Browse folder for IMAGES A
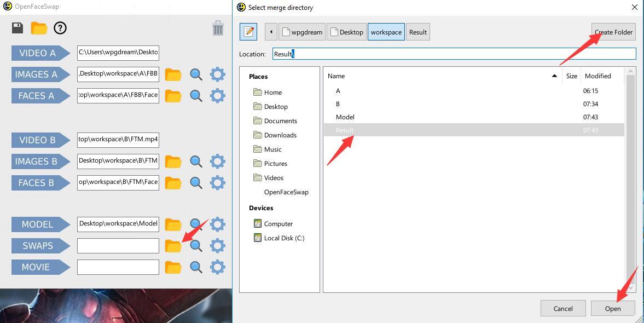Image resolution: width=644 pixels, height=323 pixels. [x=173, y=74]
